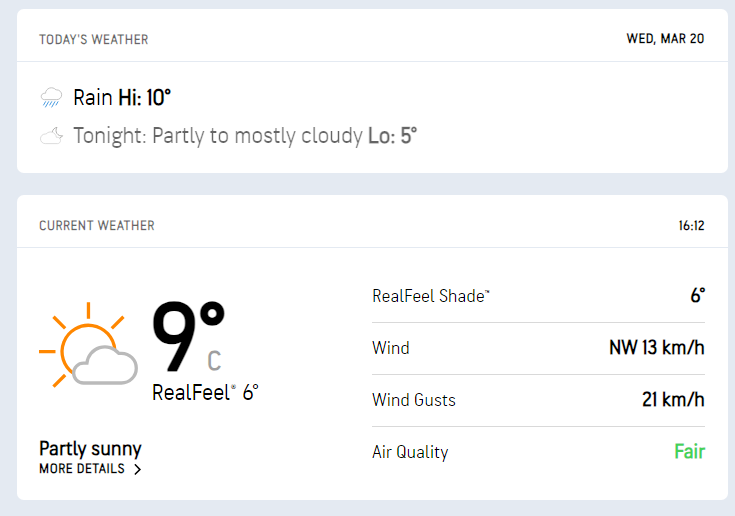Click the RealFeel Shade row label
The image size is (735, 516).
point(431,296)
